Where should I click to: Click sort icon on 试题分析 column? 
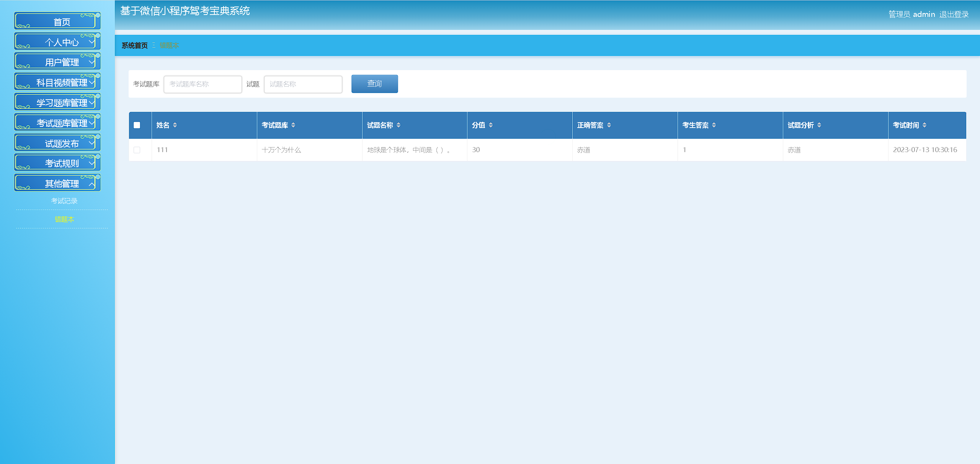819,125
